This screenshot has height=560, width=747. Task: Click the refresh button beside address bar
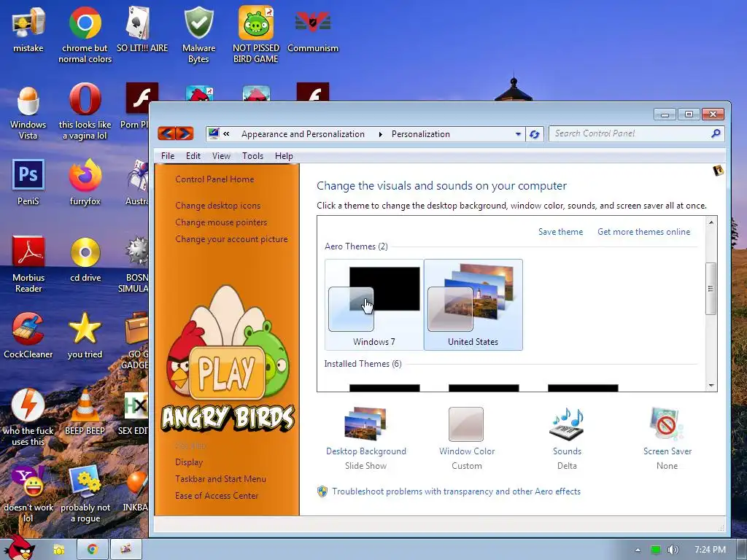(x=535, y=134)
